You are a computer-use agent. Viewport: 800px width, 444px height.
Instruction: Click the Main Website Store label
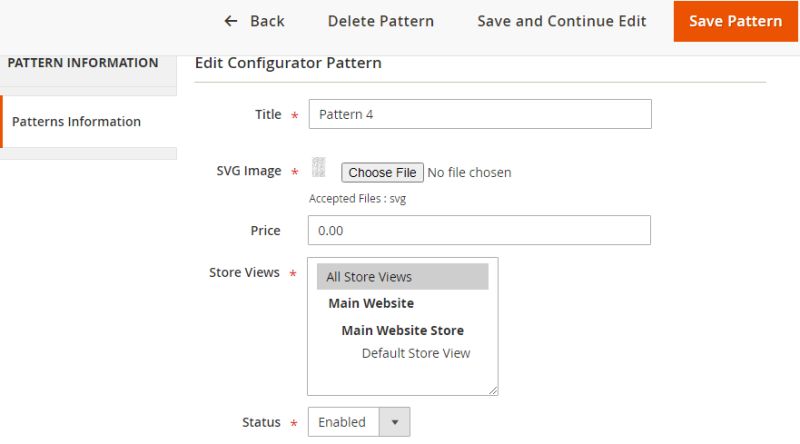403,330
